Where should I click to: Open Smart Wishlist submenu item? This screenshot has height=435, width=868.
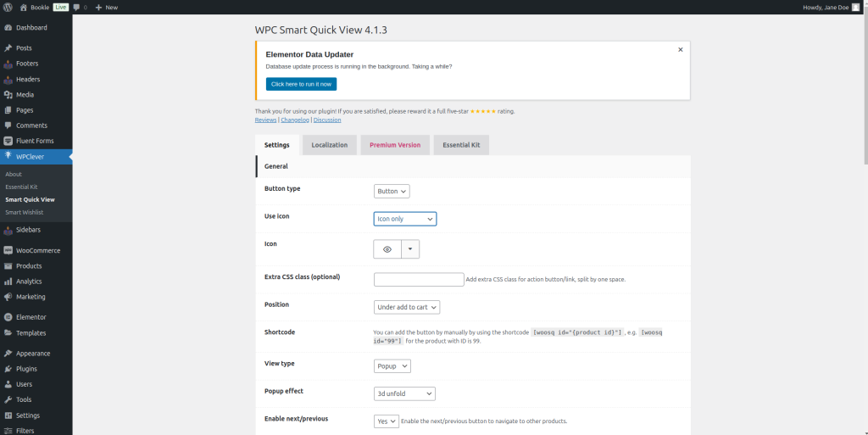coord(25,212)
